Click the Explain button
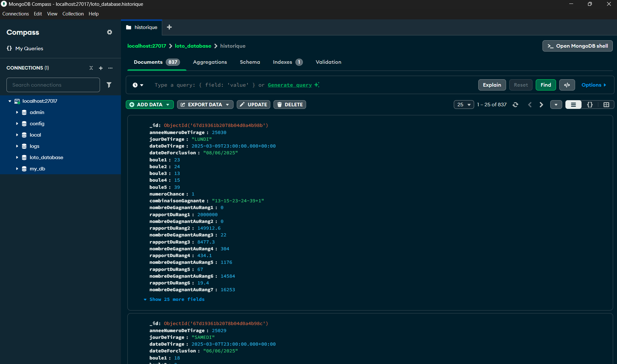Screen dimensions: 617x364 pyautogui.click(x=492, y=85)
